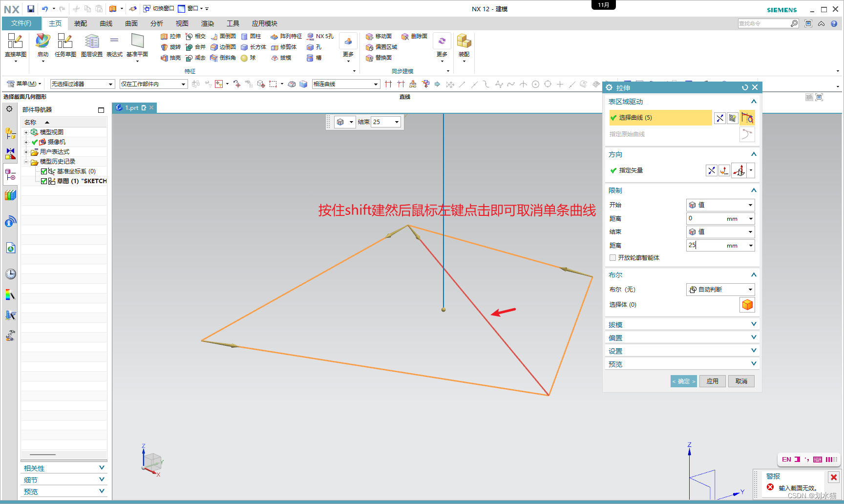Toggle 基准坐标系(0) checkbox off
This screenshot has height=504, width=844.
pyautogui.click(x=43, y=171)
